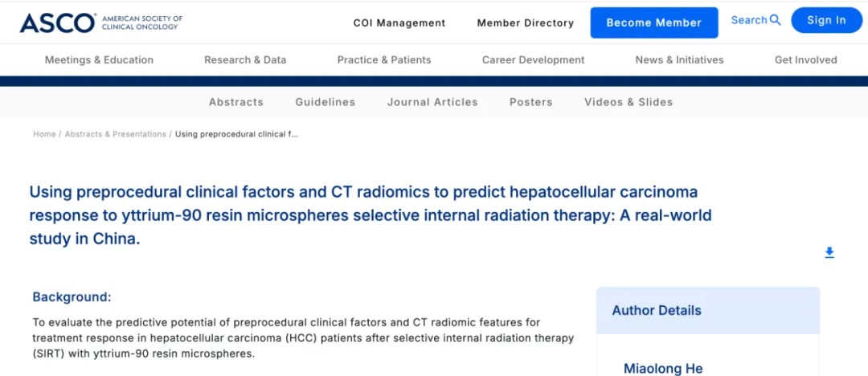Go to Videos & Slides tab

coord(628,102)
